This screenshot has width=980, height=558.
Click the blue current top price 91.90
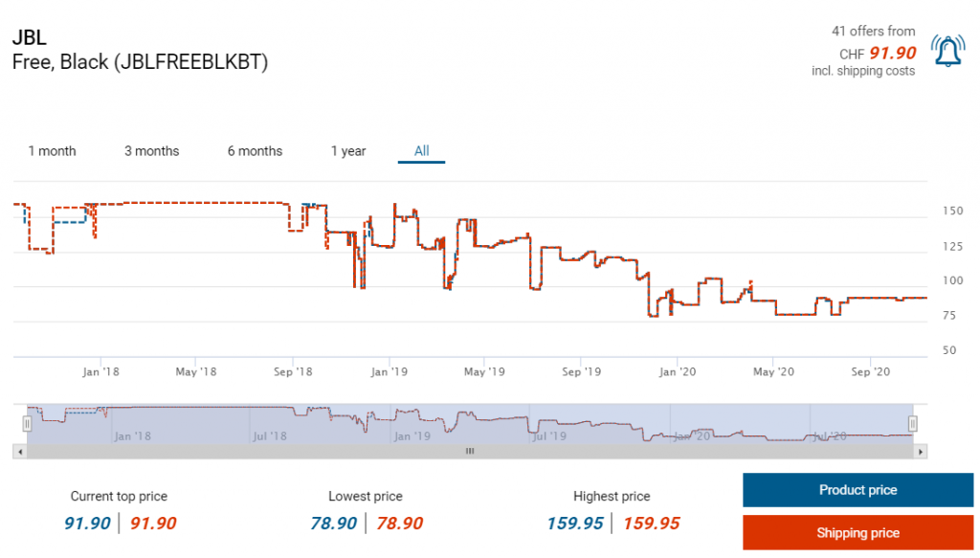tap(87, 524)
